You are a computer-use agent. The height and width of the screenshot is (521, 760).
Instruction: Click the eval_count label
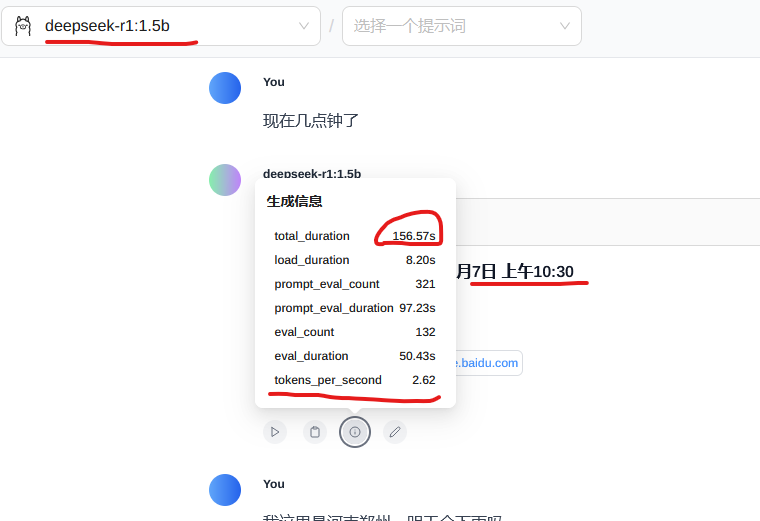[304, 332]
